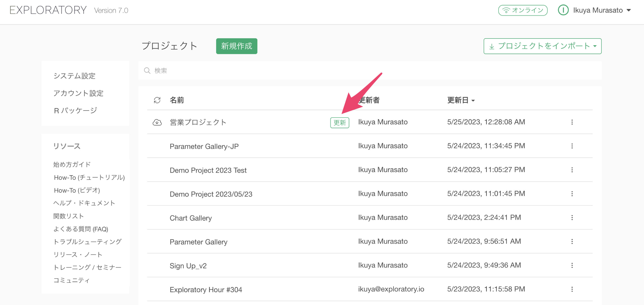Image resolution: width=644 pixels, height=305 pixels.
Task: Open the 始め方ガイド resource link
Action: click(x=72, y=164)
